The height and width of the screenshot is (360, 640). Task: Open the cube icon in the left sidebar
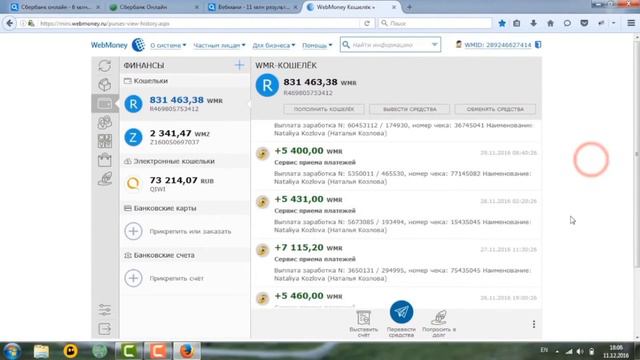click(x=104, y=84)
